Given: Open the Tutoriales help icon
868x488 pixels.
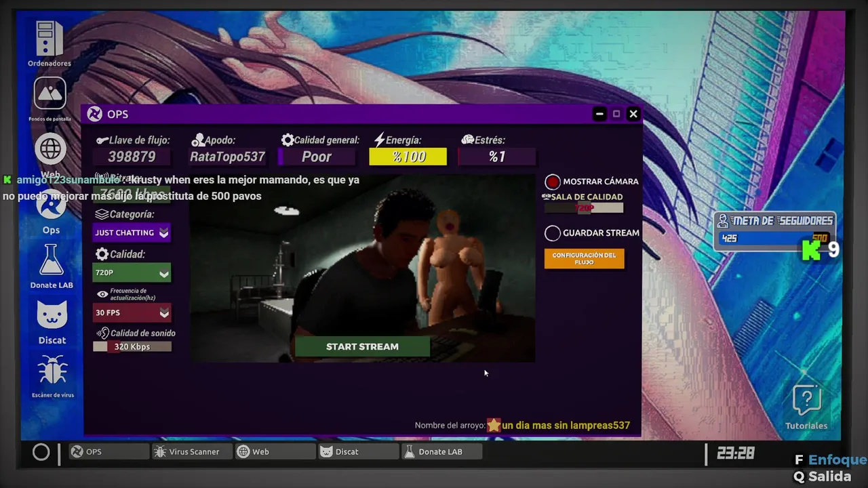Looking at the screenshot, I should 806,401.
